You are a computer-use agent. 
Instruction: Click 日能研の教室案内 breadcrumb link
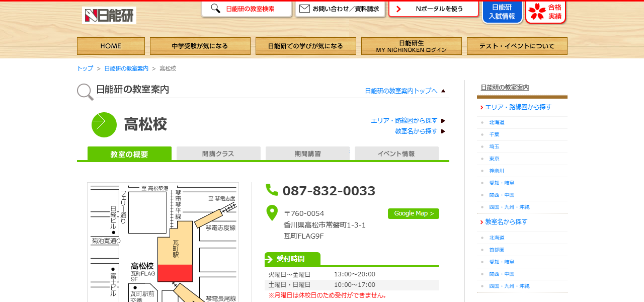[x=126, y=68]
